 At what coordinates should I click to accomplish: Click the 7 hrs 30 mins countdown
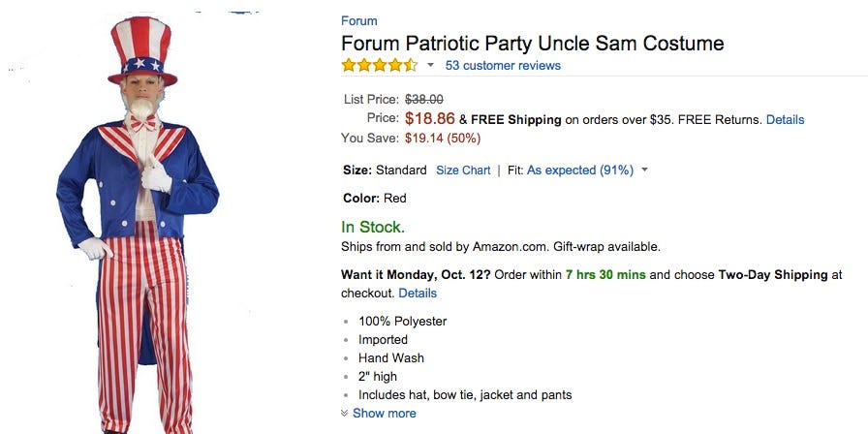click(605, 275)
